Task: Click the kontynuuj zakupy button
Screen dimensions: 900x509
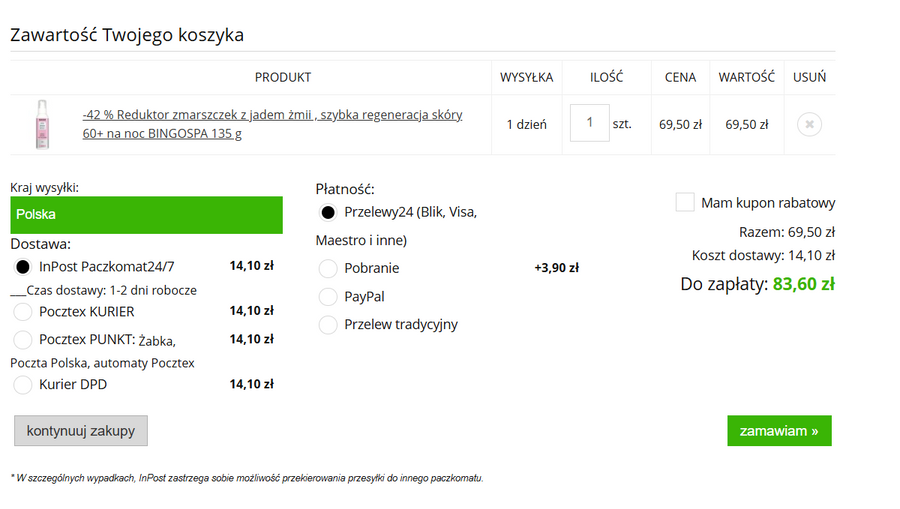Action: point(81,431)
